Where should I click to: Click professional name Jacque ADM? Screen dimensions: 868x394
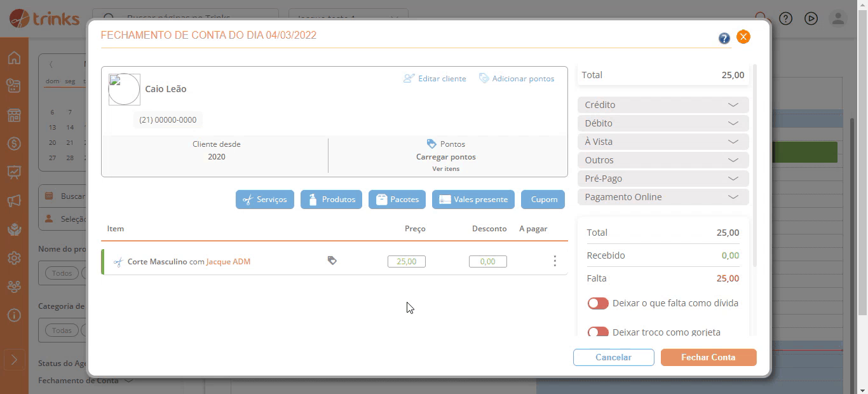tap(228, 261)
